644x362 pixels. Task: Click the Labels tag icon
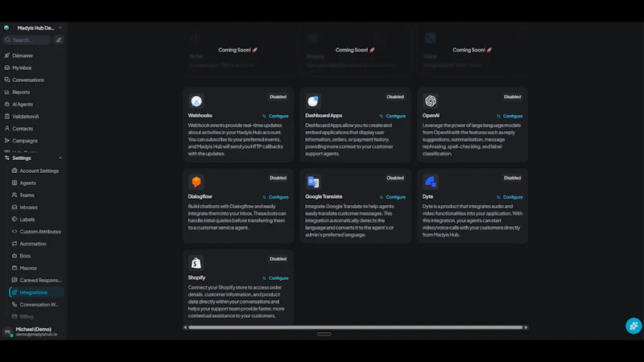point(14,219)
